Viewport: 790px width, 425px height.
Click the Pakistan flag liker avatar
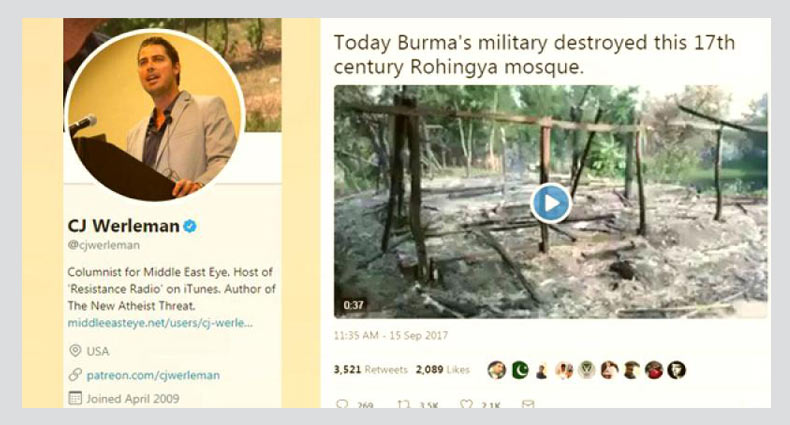[519, 370]
